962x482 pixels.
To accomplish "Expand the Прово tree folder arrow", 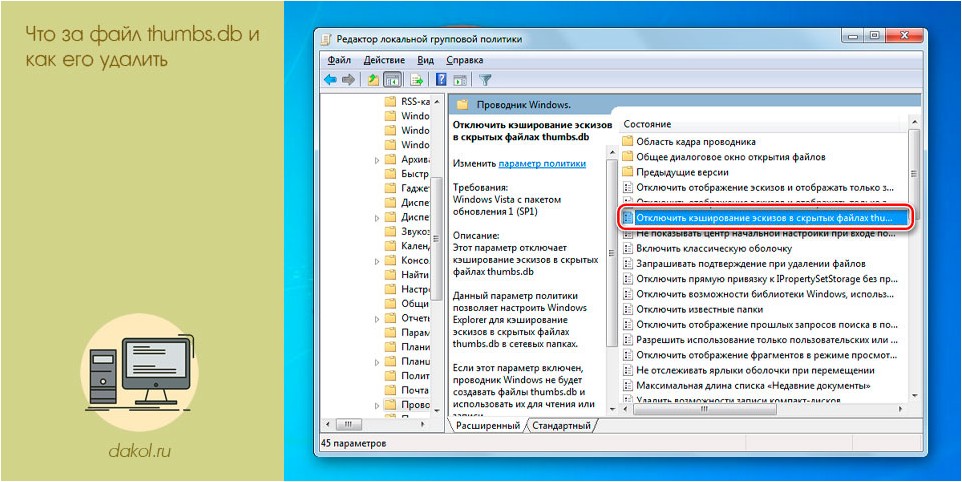I will coord(377,405).
